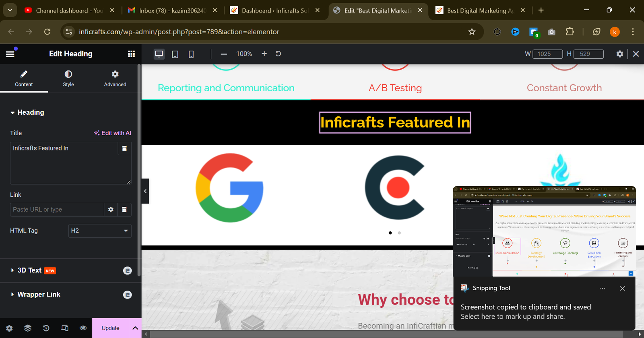Open the widgets grid panel

click(x=131, y=54)
